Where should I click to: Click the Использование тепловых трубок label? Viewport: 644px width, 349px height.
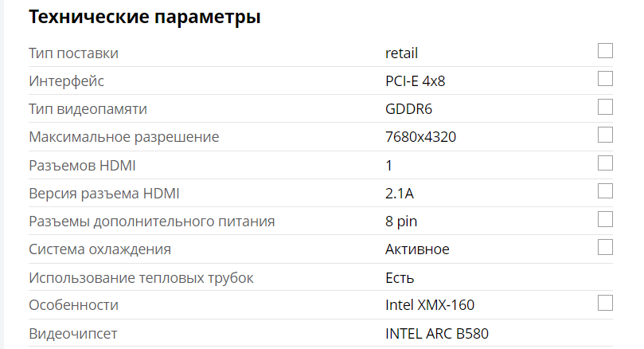141,277
